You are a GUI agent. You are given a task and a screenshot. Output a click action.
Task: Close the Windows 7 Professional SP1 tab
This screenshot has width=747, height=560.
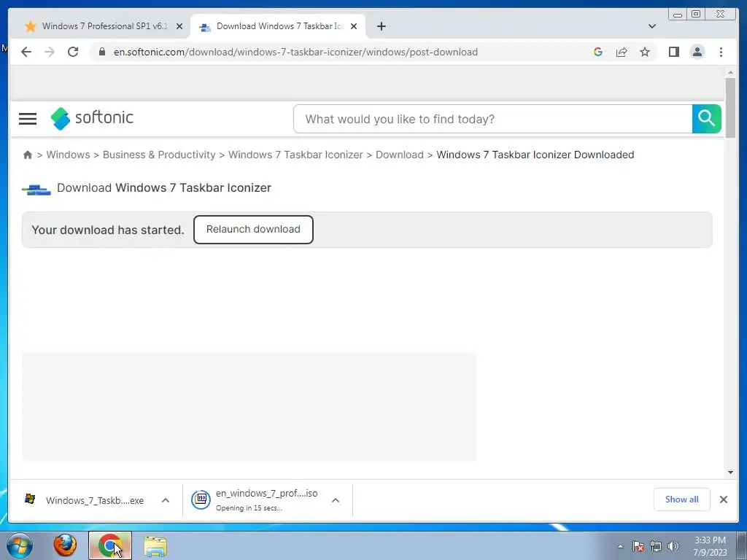(x=179, y=26)
